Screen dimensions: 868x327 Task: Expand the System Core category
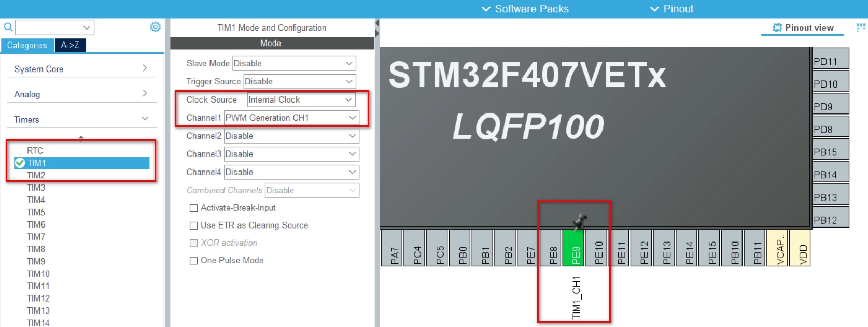[81, 69]
